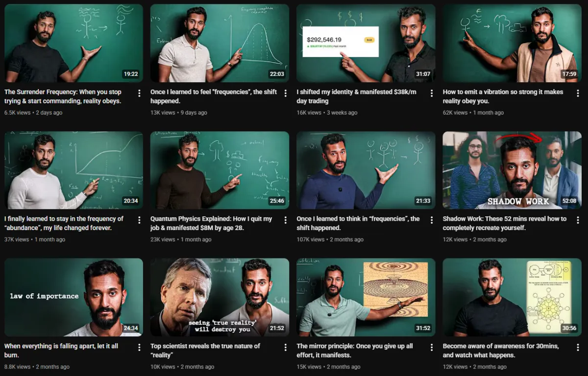Open the 20:34 abundance frequency thumbnail
Image resolution: width=588 pixels, height=376 pixels.
pos(73,170)
